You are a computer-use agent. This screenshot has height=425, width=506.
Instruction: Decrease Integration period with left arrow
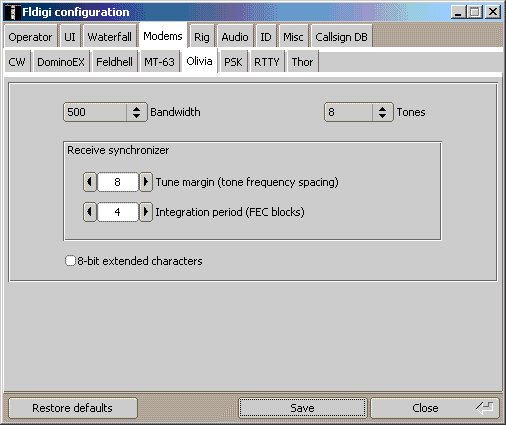pos(90,212)
